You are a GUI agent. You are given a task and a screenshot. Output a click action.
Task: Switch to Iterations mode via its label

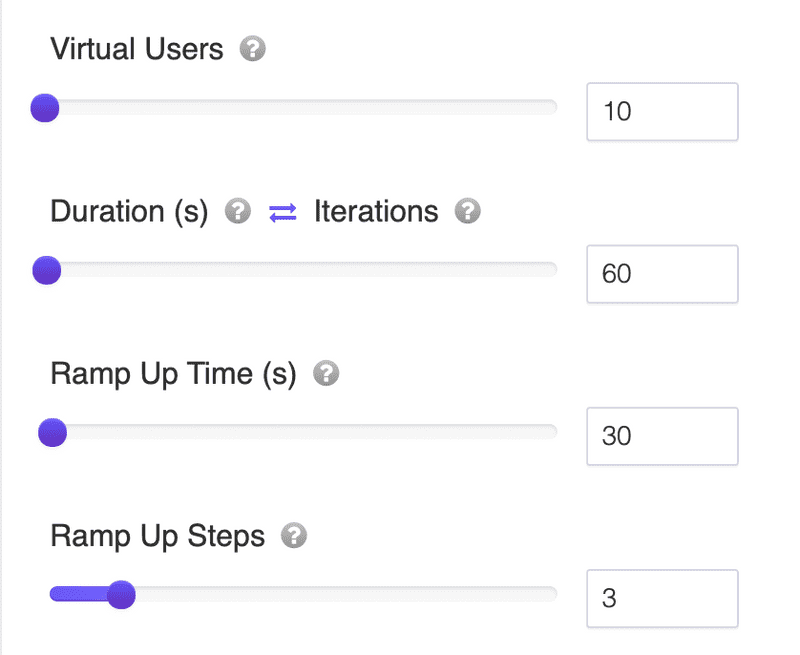coord(376,212)
